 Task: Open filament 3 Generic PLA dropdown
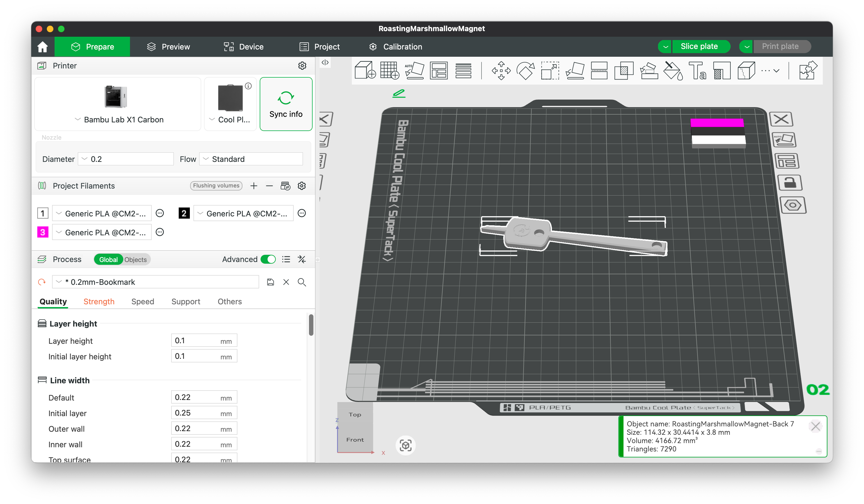click(102, 232)
